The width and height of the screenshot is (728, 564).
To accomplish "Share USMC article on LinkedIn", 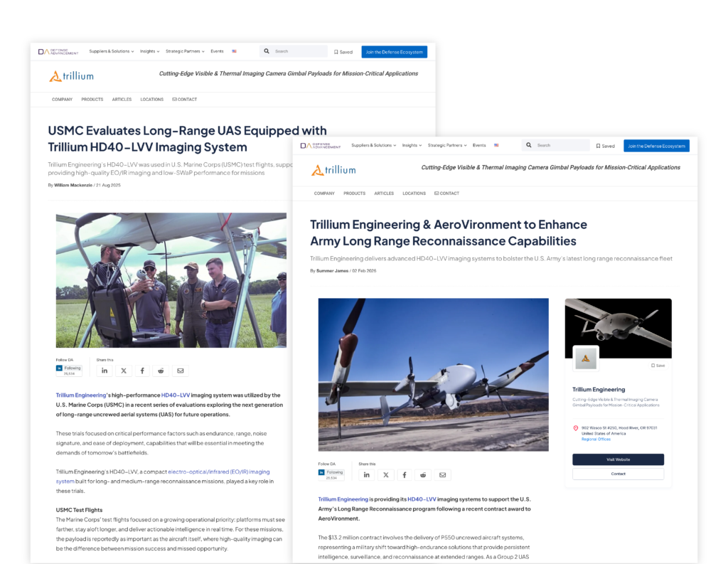I will [x=105, y=371].
